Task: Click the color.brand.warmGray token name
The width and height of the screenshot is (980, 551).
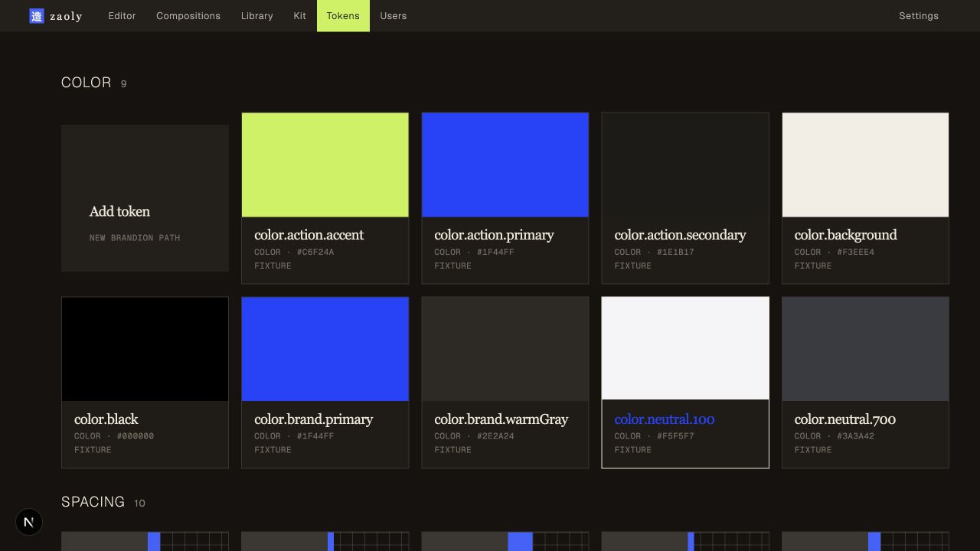Action: click(x=501, y=419)
